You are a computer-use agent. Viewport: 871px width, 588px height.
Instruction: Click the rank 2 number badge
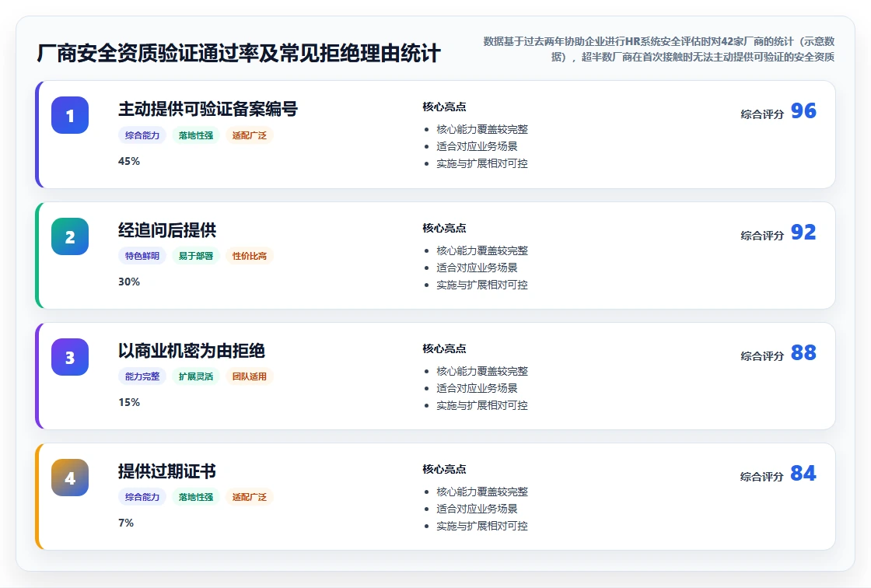pos(70,236)
